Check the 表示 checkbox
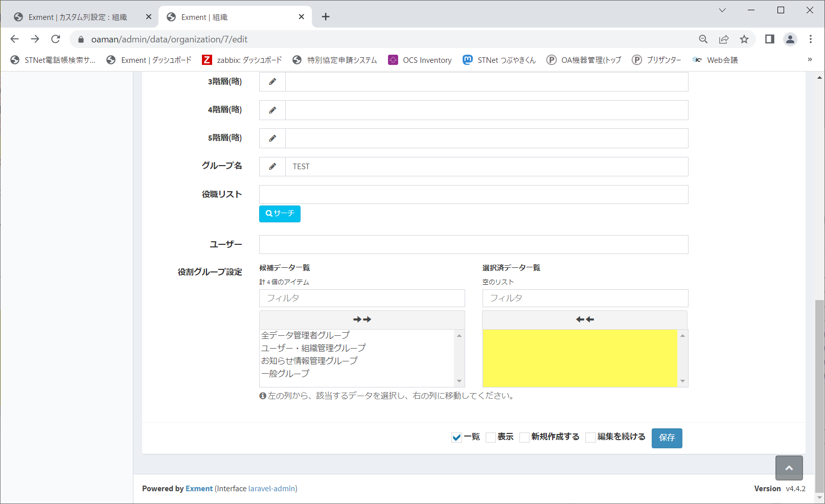The image size is (825, 504). [491, 438]
